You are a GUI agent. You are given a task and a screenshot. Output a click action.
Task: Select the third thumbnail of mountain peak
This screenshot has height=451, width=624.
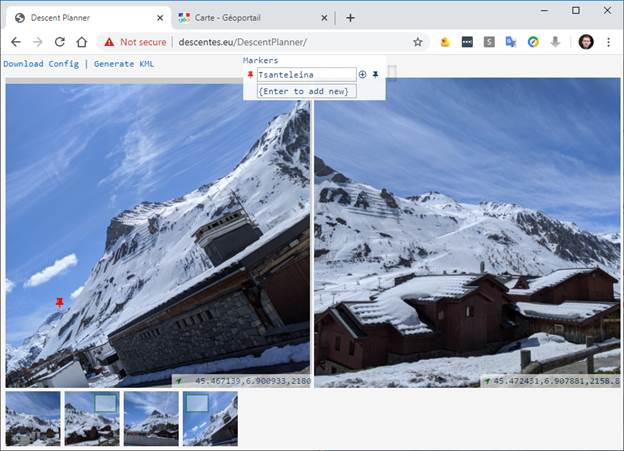(151, 418)
